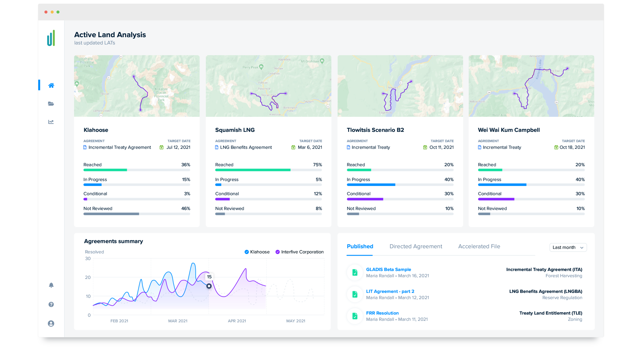Open the Wei Wai Kum Campbell card title
The height and width of the screenshot is (347, 644).
509,130
